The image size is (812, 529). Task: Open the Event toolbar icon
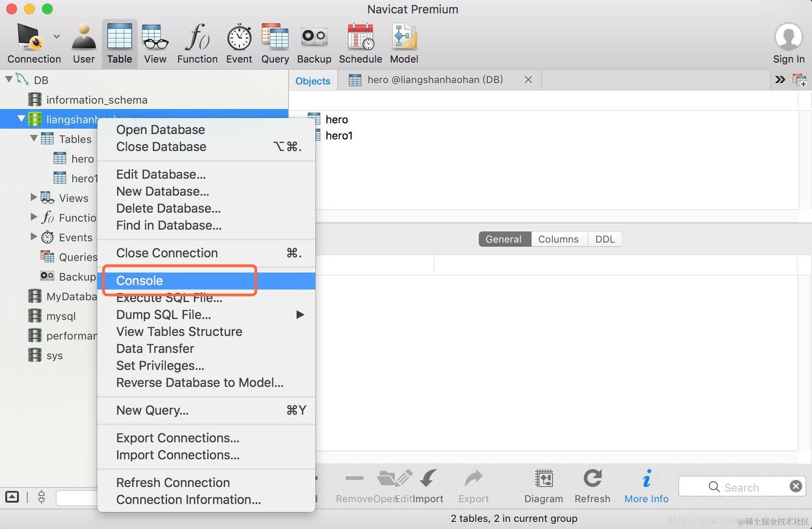pos(239,43)
